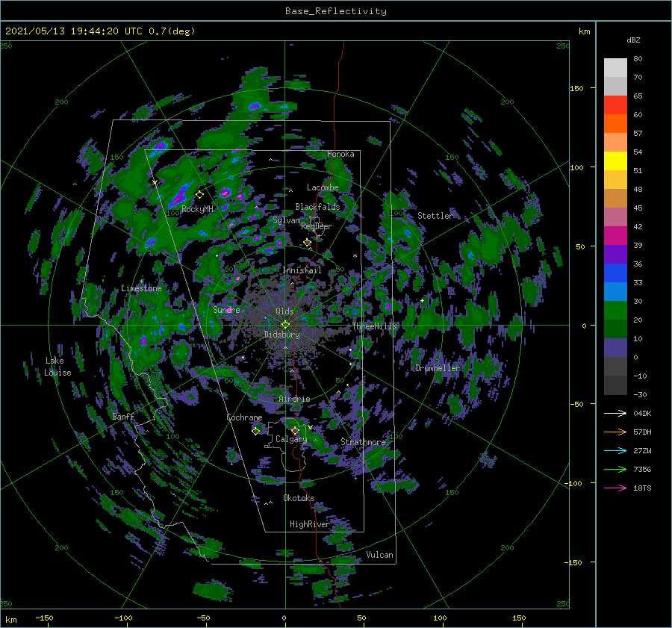Select the bright yellow swatch in dBZ scale
Viewport: 672px width, 628px height.
(615, 161)
